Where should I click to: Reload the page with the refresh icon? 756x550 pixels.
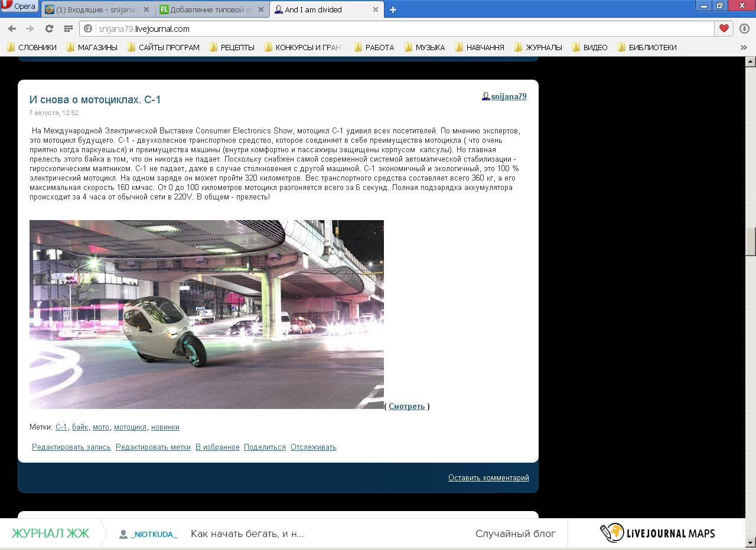[x=49, y=28]
